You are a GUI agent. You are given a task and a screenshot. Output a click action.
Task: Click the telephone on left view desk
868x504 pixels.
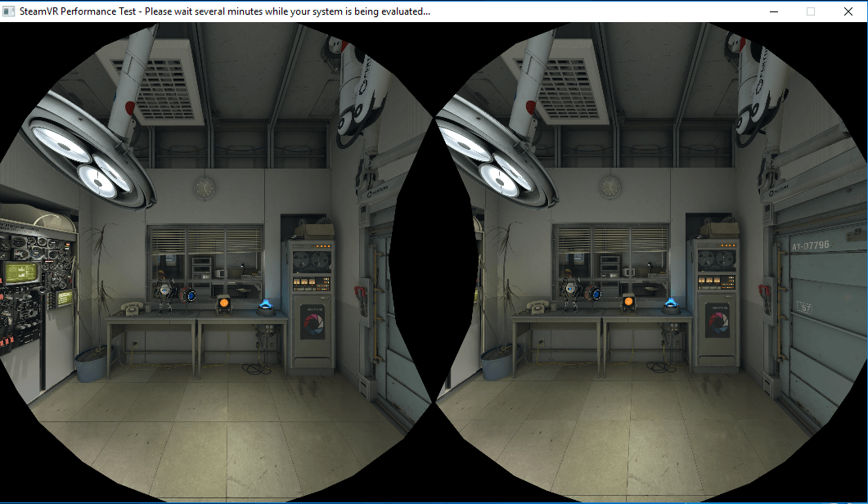tap(128, 308)
